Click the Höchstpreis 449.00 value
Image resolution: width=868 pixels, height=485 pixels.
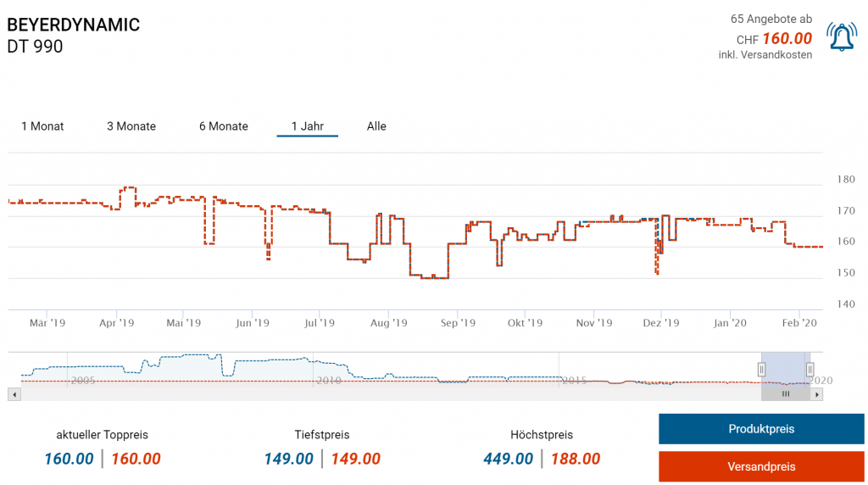[x=509, y=459]
